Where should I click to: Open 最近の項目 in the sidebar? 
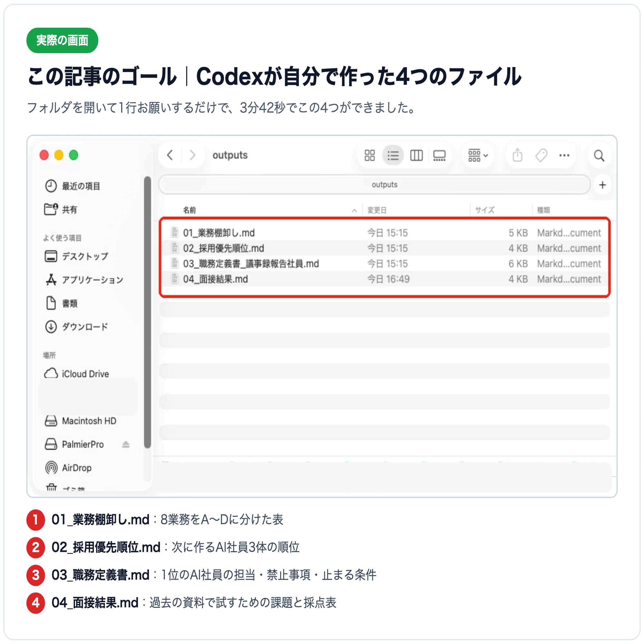[x=73, y=186]
